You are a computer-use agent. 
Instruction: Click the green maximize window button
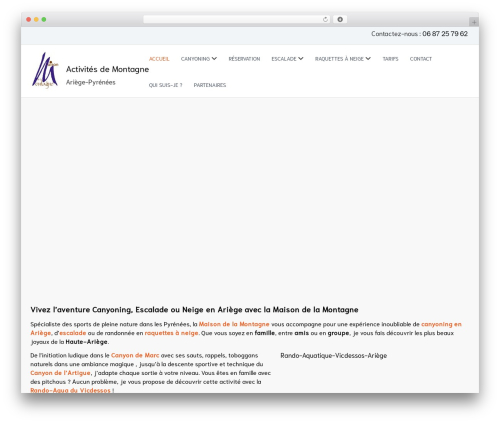coord(44,20)
